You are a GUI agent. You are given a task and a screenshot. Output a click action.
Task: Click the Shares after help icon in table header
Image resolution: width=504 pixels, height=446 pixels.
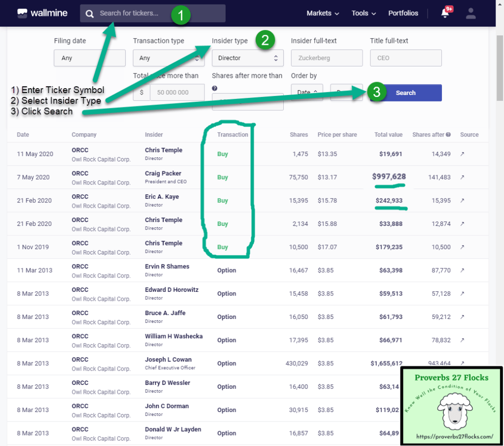point(448,134)
